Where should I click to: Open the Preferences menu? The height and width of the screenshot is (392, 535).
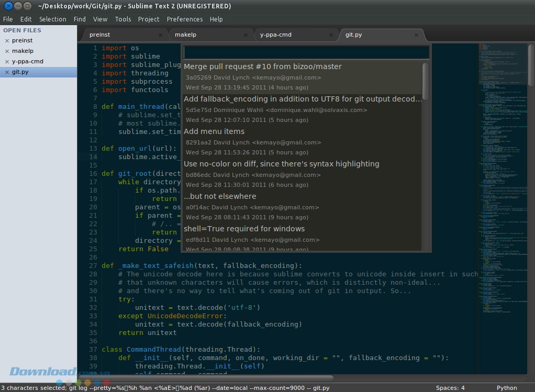pyautogui.click(x=184, y=19)
